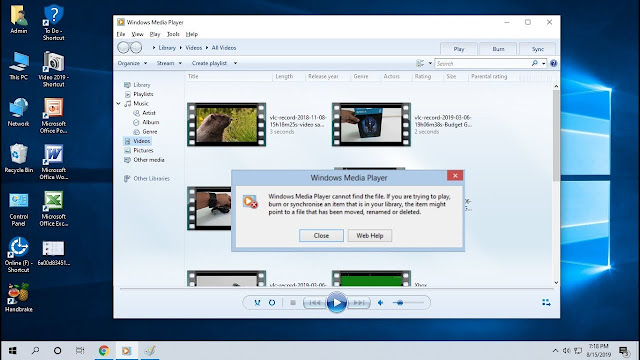Click Create playlist button
Screen dimensions: 640x360
point(209,63)
